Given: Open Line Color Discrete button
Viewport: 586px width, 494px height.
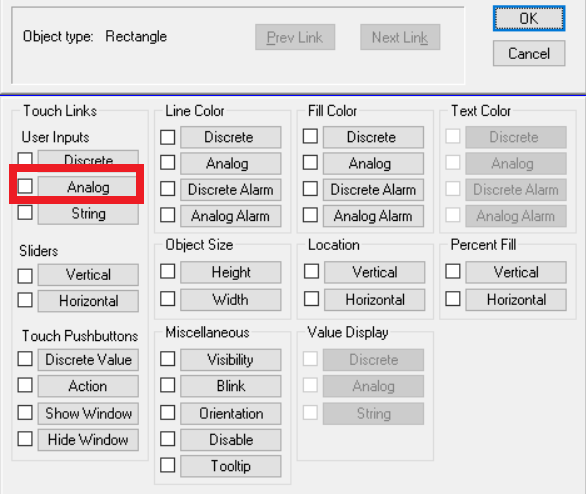Looking at the screenshot, I should coord(231,137).
